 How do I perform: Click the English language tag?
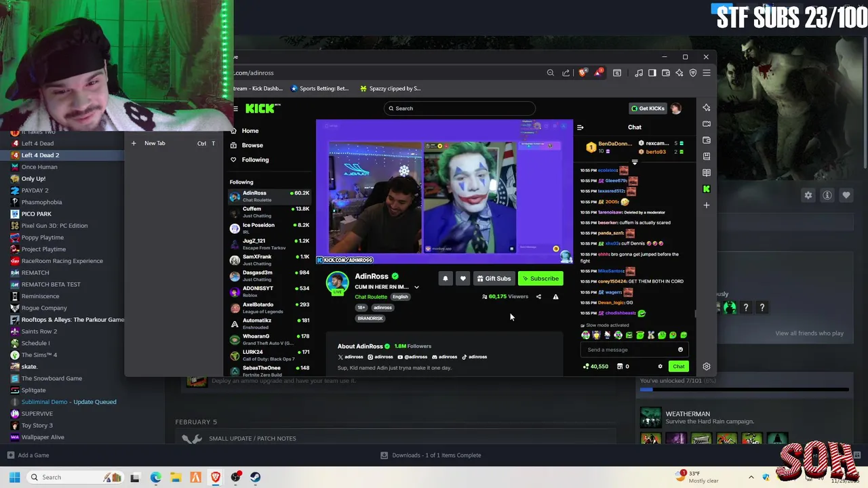400,297
